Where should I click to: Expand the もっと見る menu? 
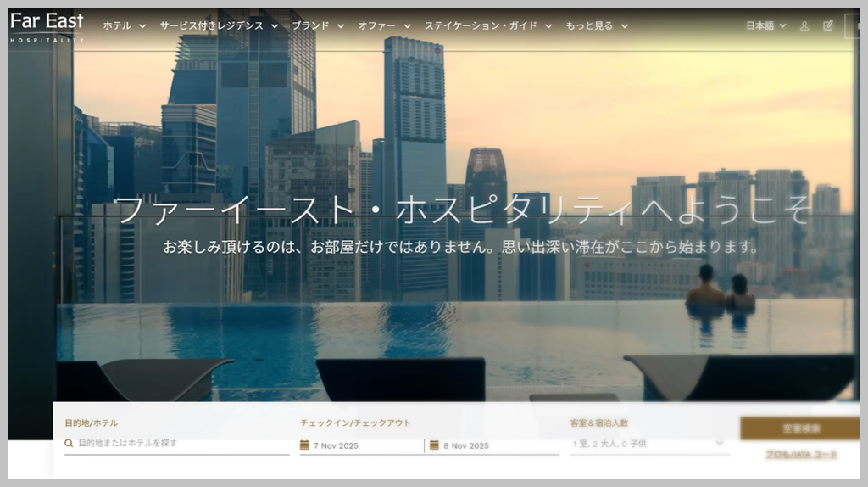596,26
